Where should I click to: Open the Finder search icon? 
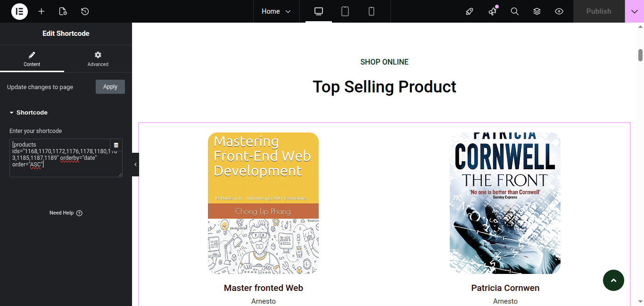(x=515, y=11)
